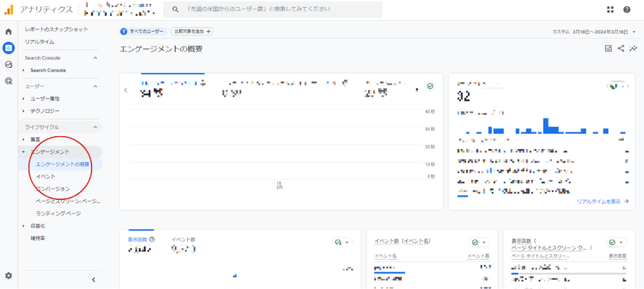Open イベント report in sidebar
Screen dimensions: 644x289
(46, 176)
